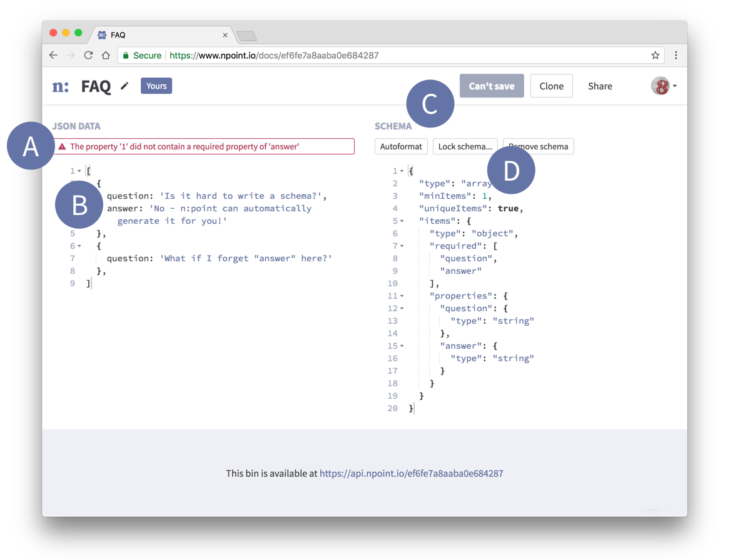This screenshot has height=560, width=730.
Task: Open the browser three-dot menu
Action: tap(676, 56)
